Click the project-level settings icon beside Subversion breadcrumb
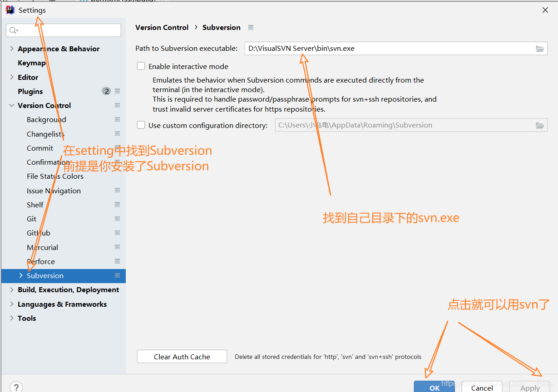 coord(251,28)
